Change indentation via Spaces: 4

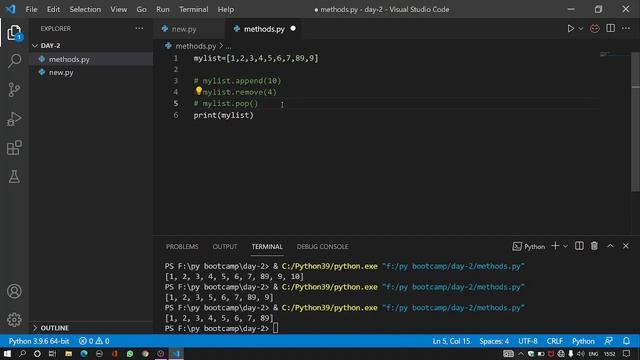494,341
